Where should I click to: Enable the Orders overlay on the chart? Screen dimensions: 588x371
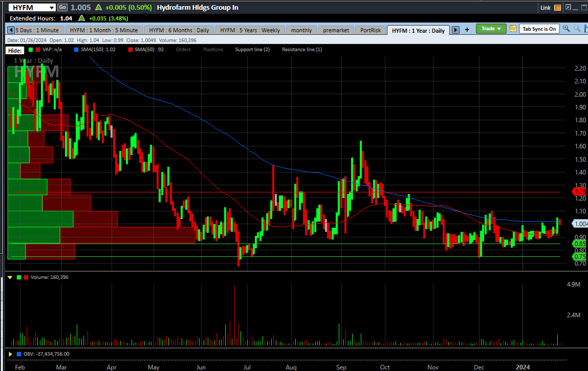tap(183, 49)
